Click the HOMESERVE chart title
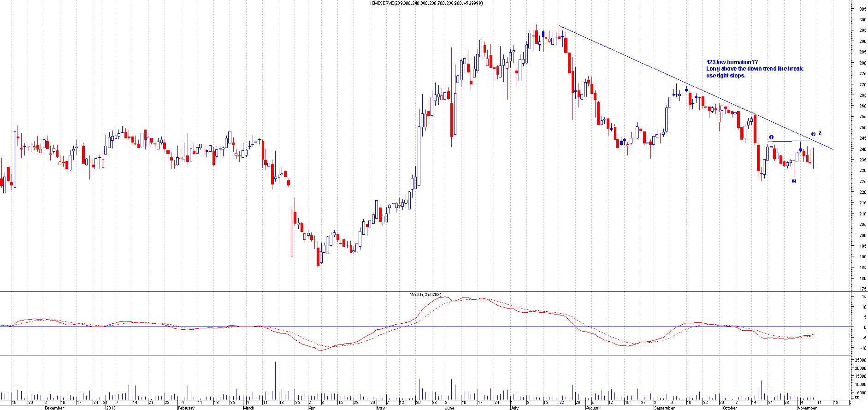The width and height of the screenshot is (868, 410). point(425,3)
